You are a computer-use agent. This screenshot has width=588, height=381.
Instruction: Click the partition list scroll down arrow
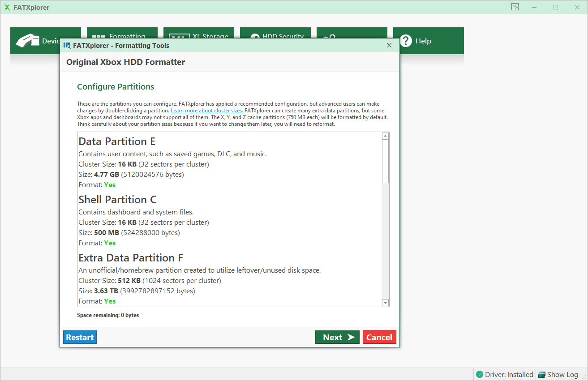[385, 303]
